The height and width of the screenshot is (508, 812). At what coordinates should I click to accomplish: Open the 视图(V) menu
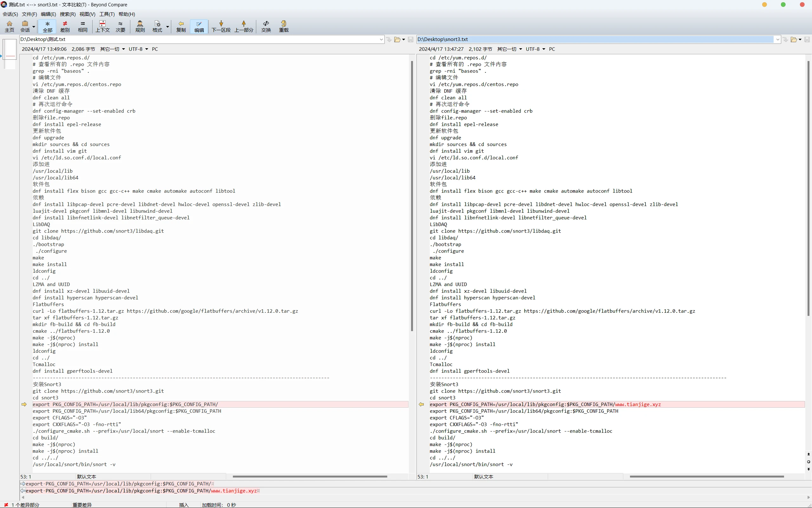(88, 14)
